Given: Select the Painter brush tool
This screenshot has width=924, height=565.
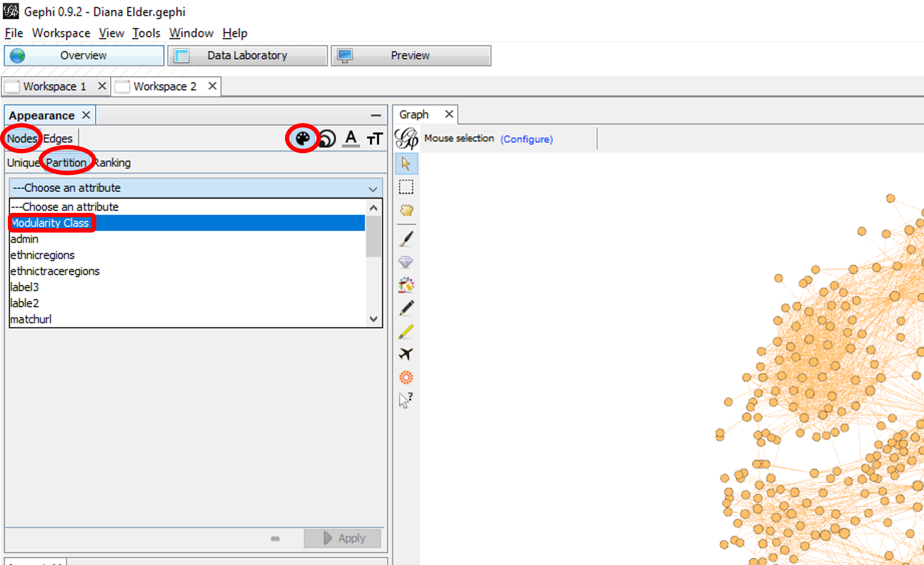Looking at the screenshot, I should (406, 239).
